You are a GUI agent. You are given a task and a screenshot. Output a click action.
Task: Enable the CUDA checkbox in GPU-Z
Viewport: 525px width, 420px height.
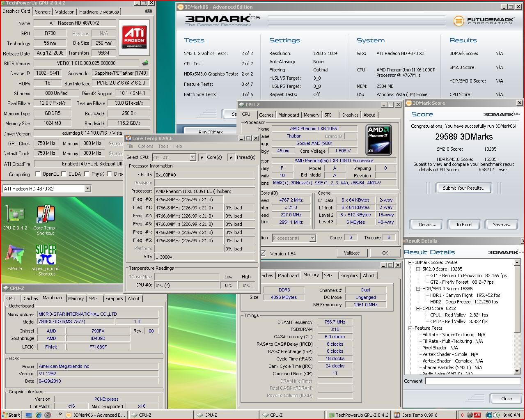click(64, 174)
